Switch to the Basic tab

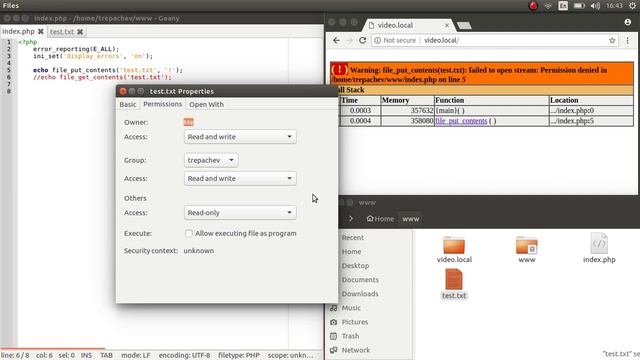click(128, 104)
